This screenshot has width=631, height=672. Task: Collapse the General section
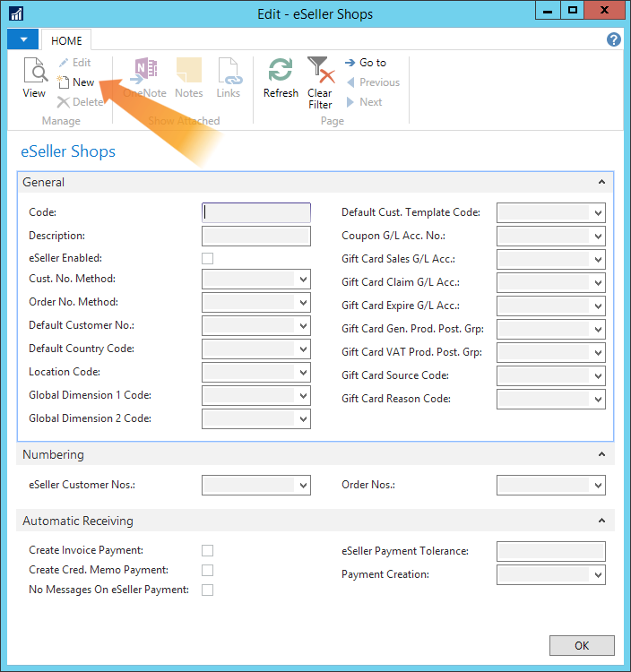pyautogui.click(x=601, y=182)
